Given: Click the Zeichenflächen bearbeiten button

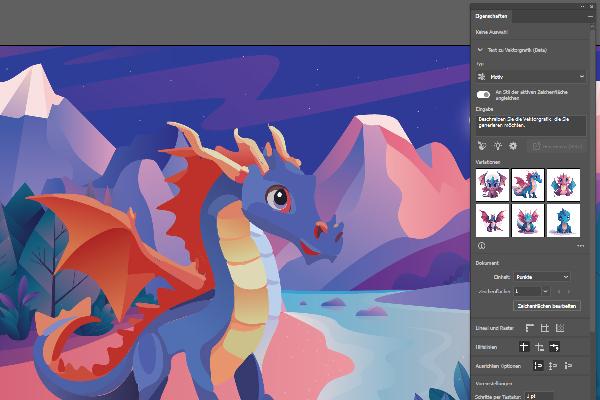Looking at the screenshot, I should pyautogui.click(x=547, y=306).
